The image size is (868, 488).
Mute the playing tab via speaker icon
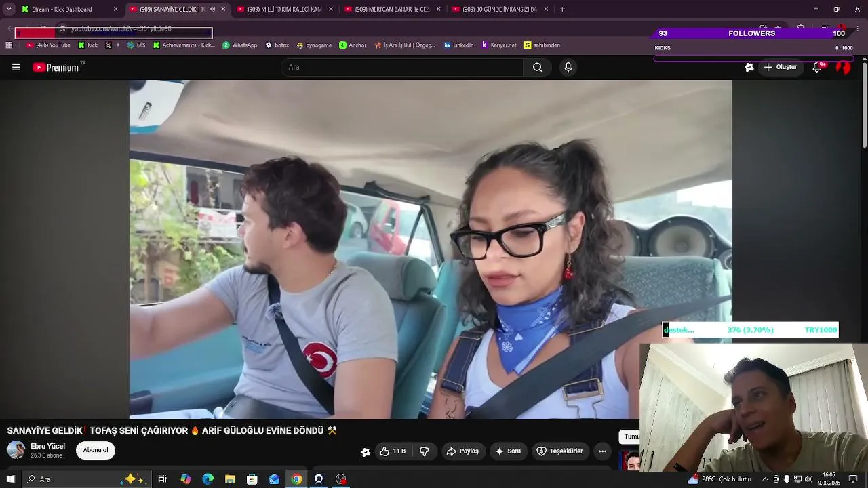tap(212, 9)
